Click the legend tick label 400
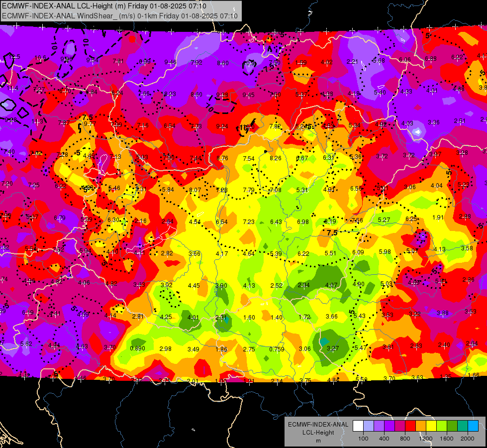This screenshot has height=448, width=487. coord(384,439)
